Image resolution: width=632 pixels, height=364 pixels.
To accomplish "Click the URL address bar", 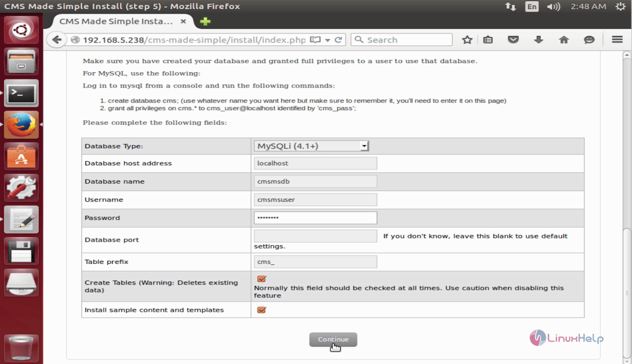I will [x=195, y=40].
